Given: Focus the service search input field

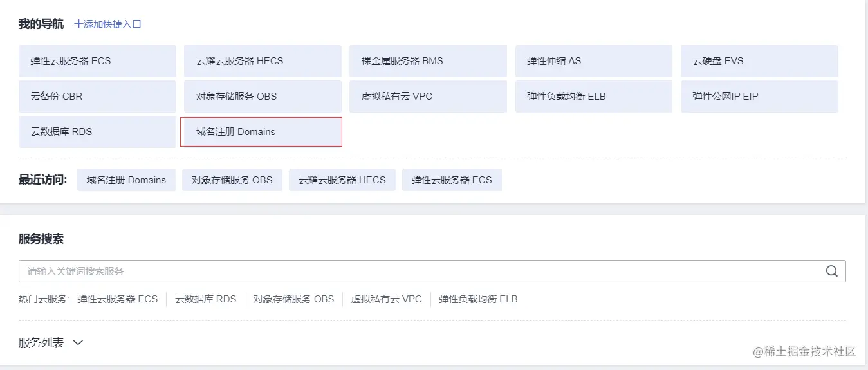Looking at the screenshot, I should [432, 271].
